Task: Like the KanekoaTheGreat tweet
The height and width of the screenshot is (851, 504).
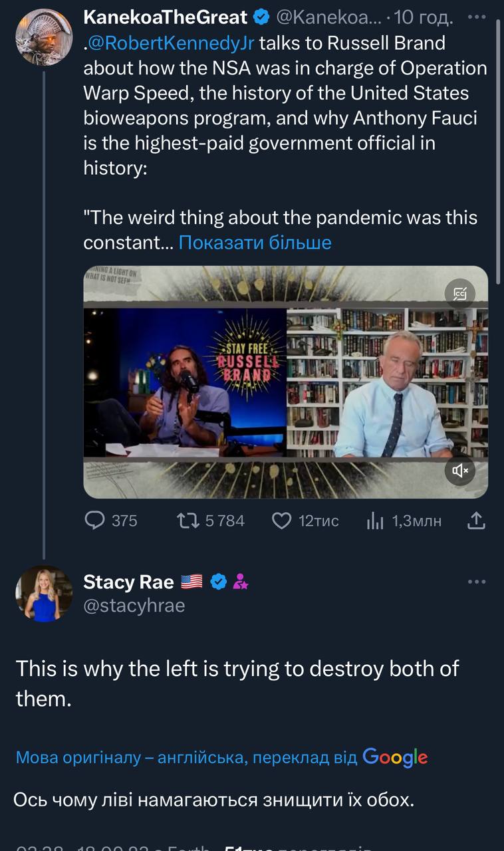Action: [x=282, y=521]
